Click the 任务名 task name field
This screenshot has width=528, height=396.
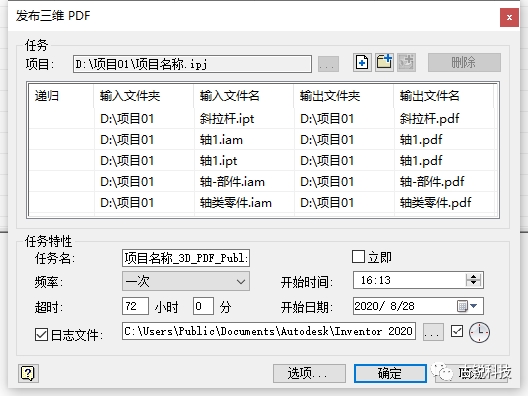click(x=186, y=258)
